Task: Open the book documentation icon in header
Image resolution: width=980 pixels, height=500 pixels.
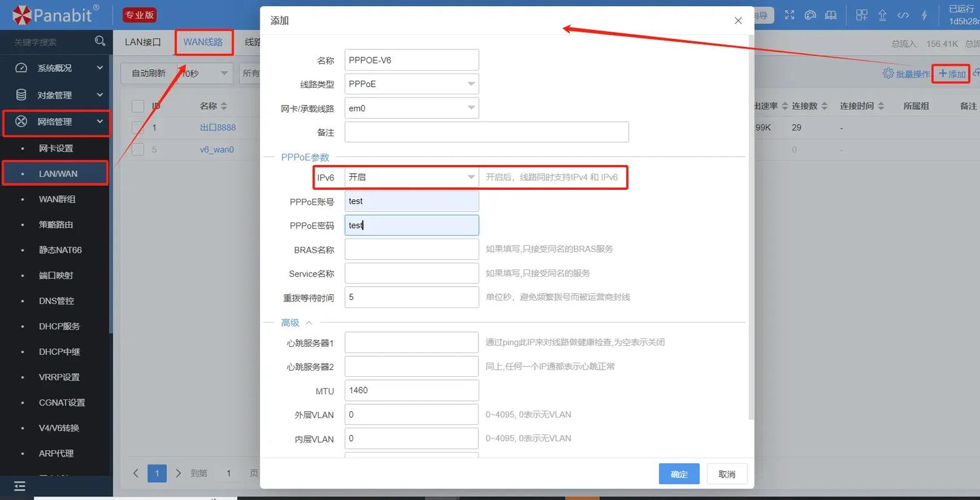Action: point(831,15)
